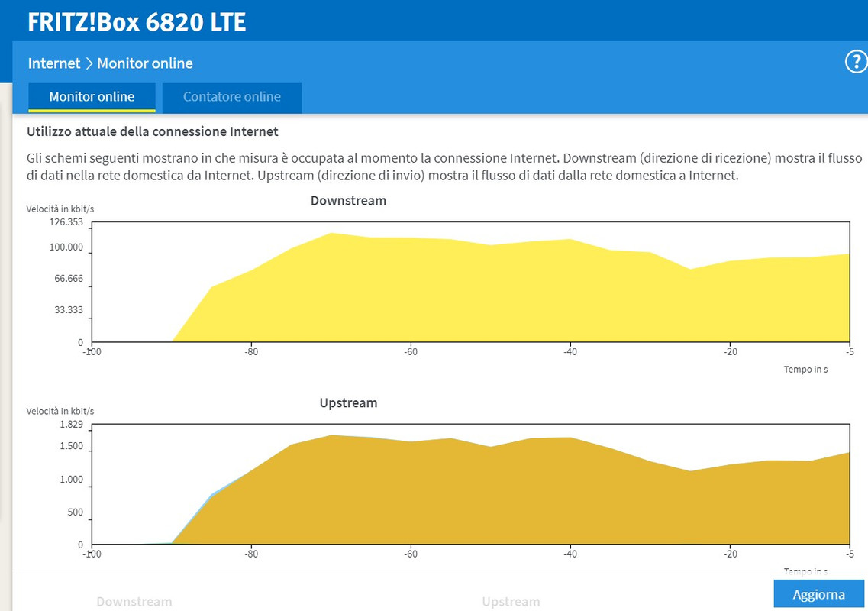Click the faded Upstream label at bottom

coord(511,602)
